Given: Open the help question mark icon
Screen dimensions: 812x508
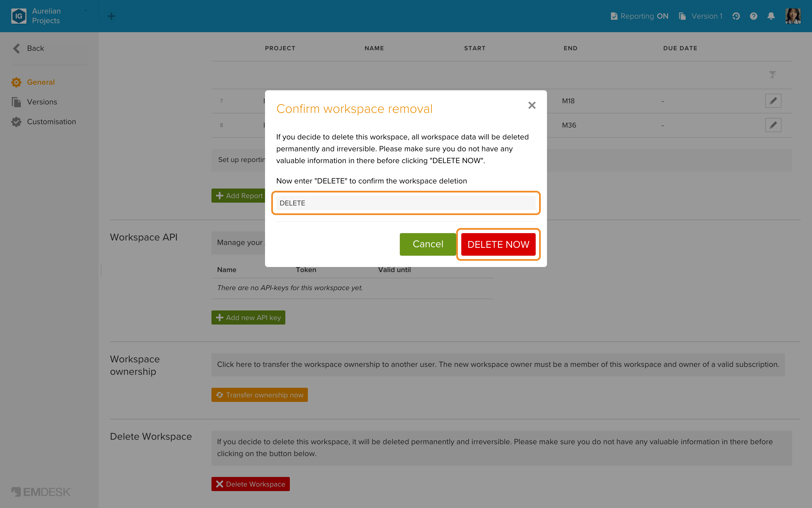Looking at the screenshot, I should [x=754, y=16].
